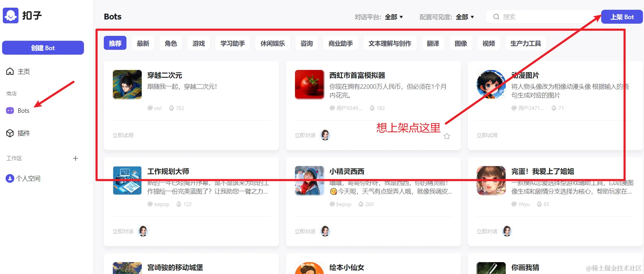Open the 插件 plugin cube icon
This screenshot has width=644, height=274.
pos(10,133)
